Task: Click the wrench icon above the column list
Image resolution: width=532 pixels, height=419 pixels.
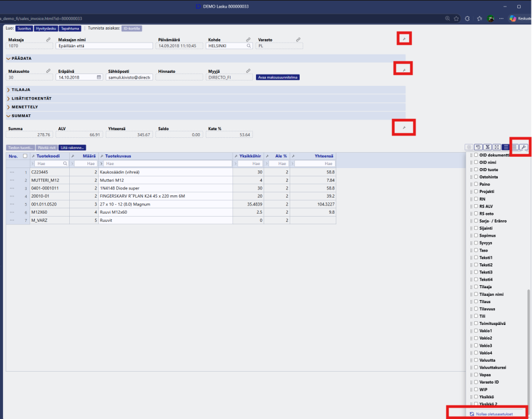Action: (x=523, y=147)
